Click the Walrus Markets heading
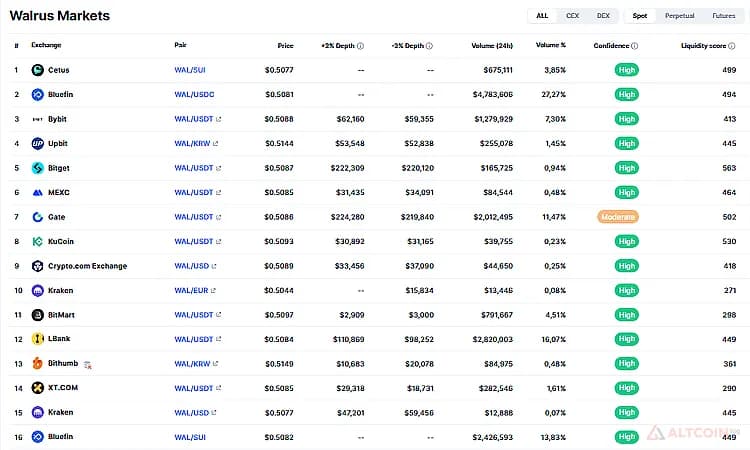Screen dimensions: 750x450 pos(60,16)
